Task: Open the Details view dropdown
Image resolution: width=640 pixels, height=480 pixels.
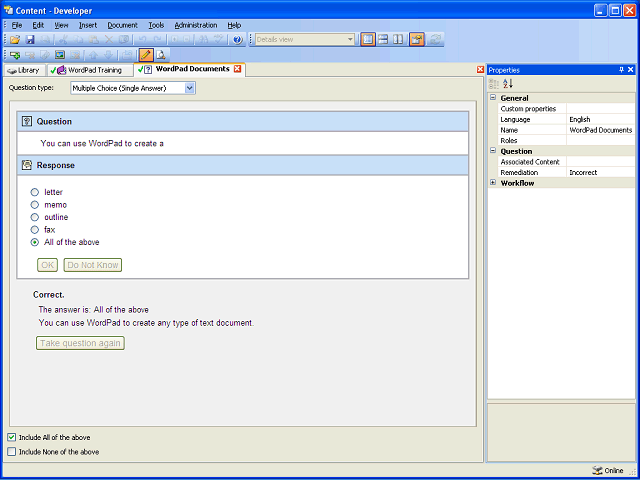Action: [350, 40]
